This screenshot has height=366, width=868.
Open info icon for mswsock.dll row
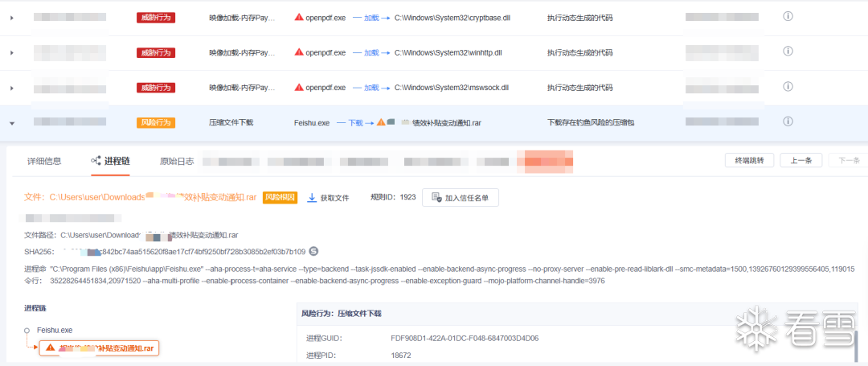pos(788,86)
